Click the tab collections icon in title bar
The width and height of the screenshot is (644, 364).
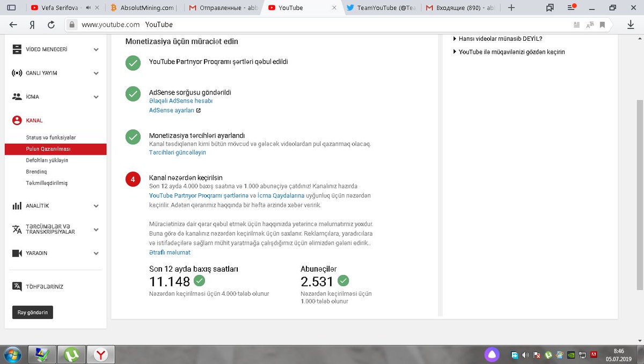[550, 8]
